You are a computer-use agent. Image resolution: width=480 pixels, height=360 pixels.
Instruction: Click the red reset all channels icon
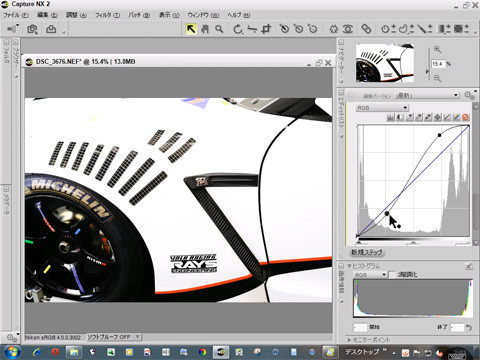click(465, 117)
